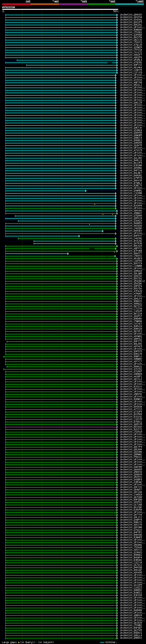Select the UniRef100_B4QRM3 label
146x644 pixels.
coord(131,223)
